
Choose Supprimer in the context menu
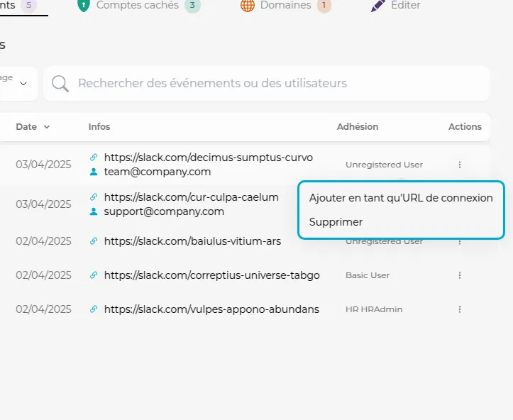336,222
